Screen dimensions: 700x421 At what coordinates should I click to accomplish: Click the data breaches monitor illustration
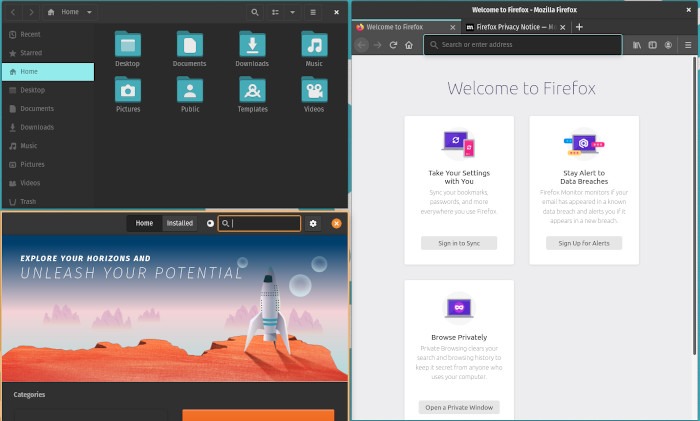tap(584, 144)
